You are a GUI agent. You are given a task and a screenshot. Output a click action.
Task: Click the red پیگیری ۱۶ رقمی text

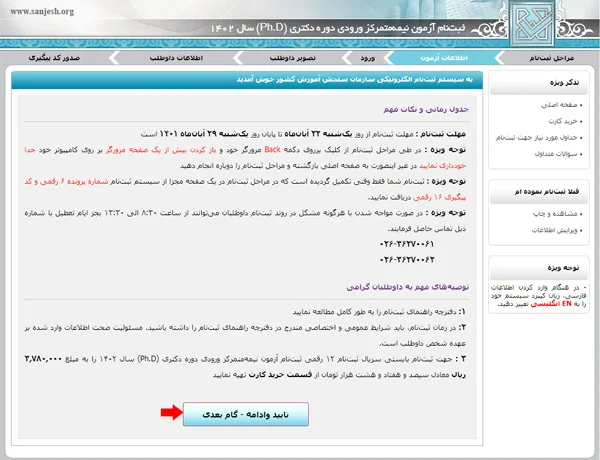click(439, 197)
